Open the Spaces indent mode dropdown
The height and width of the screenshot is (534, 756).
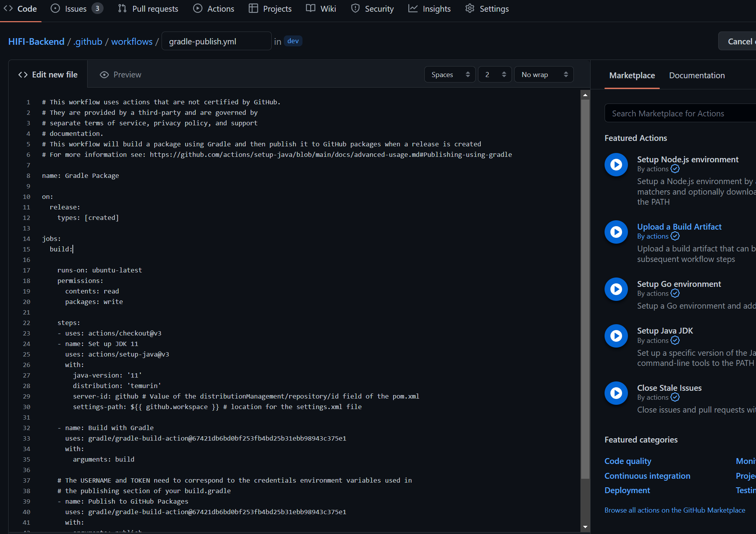(x=450, y=75)
